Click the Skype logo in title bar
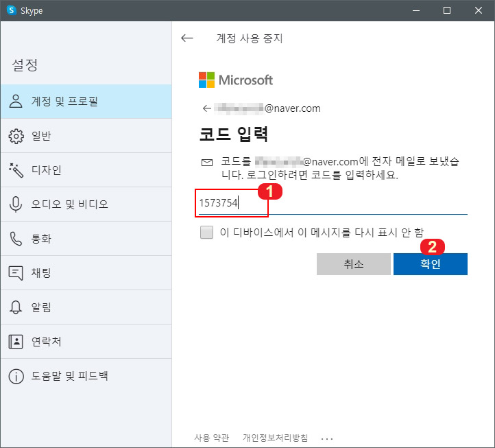The image size is (495, 448). coord(12,10)
